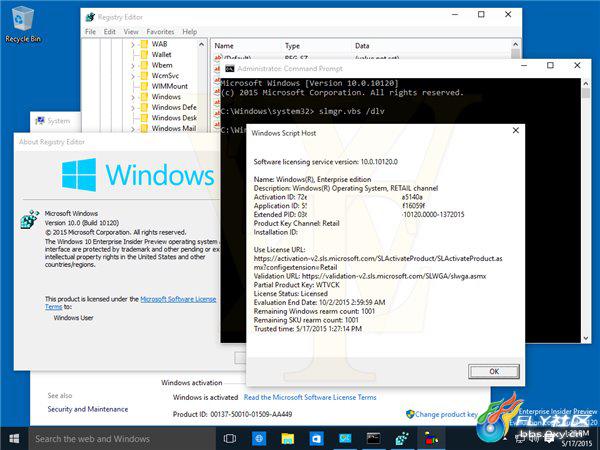Click Read the Microsoft Software License Terms
The width and height of the screenshot is (600, 450).
[x=310, y=397]
